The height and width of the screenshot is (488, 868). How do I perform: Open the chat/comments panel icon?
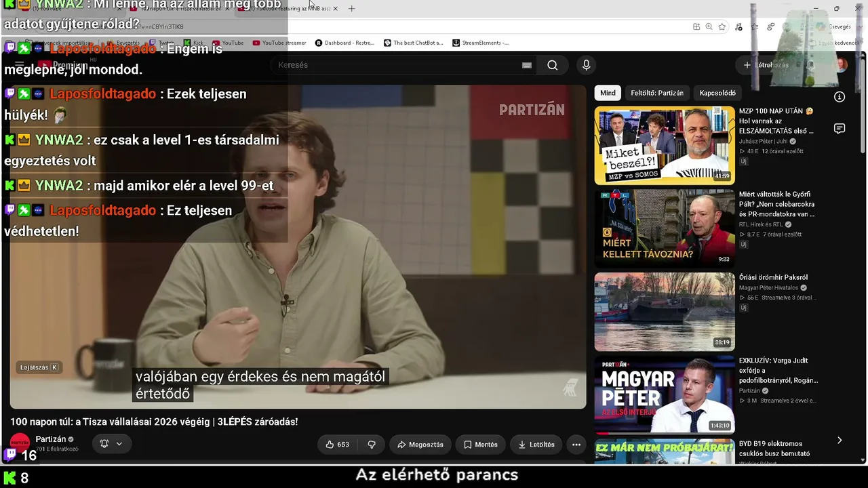point(840,129)
